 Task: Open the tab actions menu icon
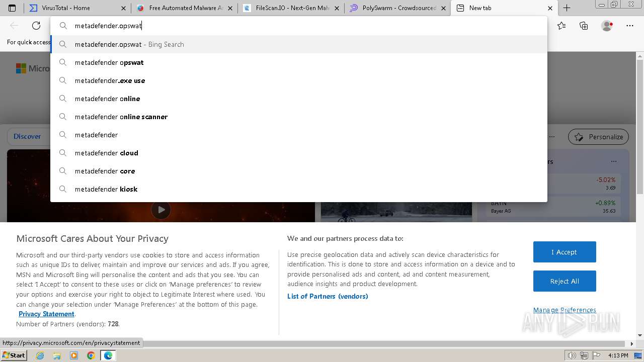point(12,8)
